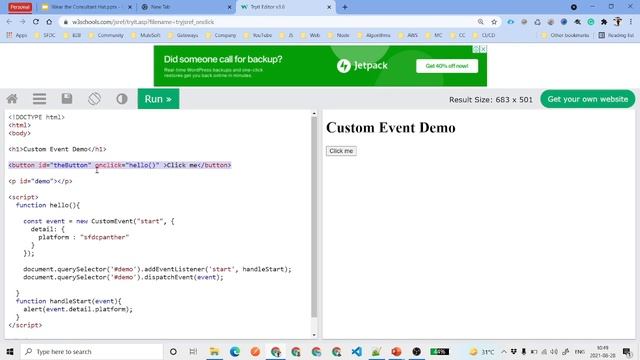Open the Gateways bookmark folder
This screenshot has width=640, height=360.
coord(183,36)
